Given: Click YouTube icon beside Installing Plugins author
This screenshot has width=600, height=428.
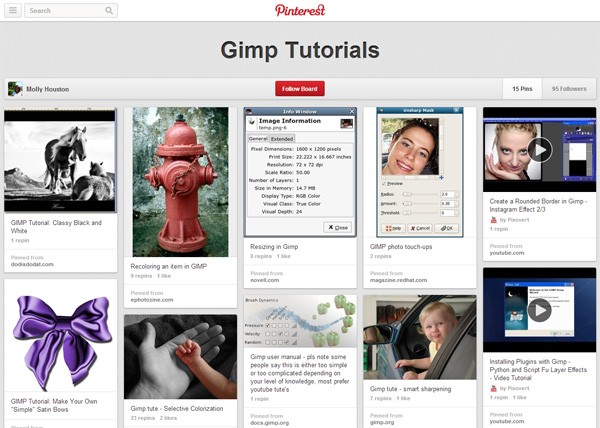Looking at the screenshot, I should [x=493, y=388].
